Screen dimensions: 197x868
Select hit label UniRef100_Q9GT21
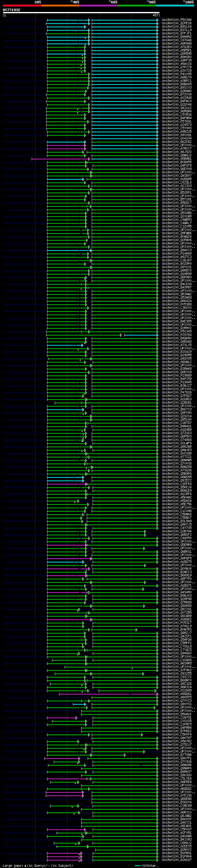[177, 822]
